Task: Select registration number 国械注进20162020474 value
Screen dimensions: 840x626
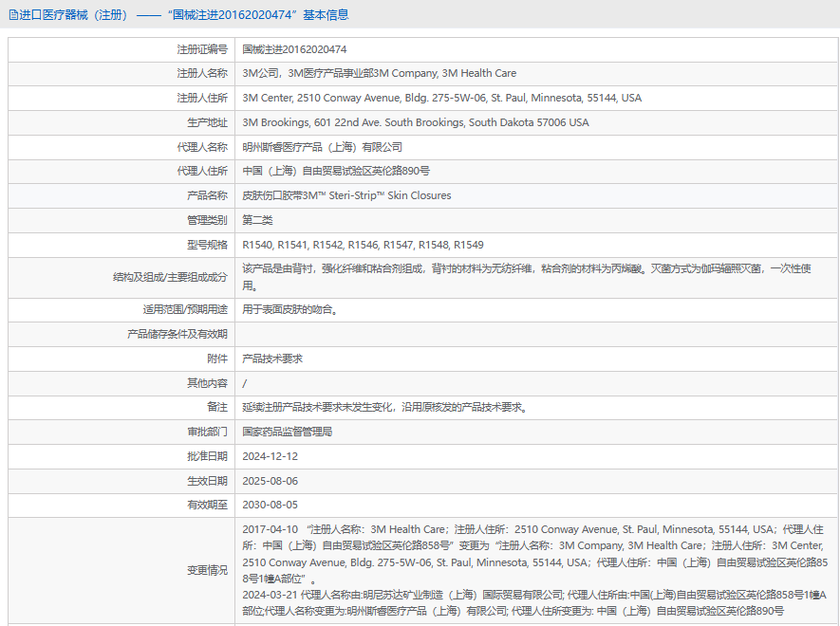Action: click(294, 49)
